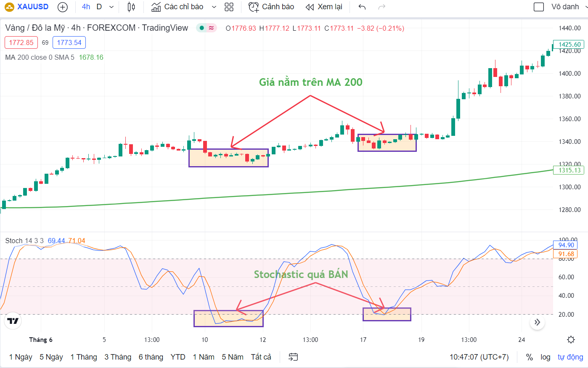Click the Stoch value label 94.90

coord(566,245)
